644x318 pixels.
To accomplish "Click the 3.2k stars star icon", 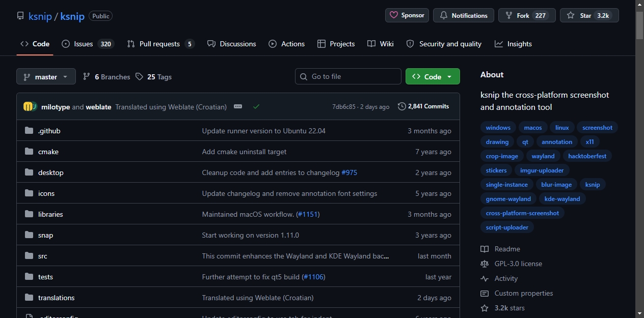I will 485,308.
